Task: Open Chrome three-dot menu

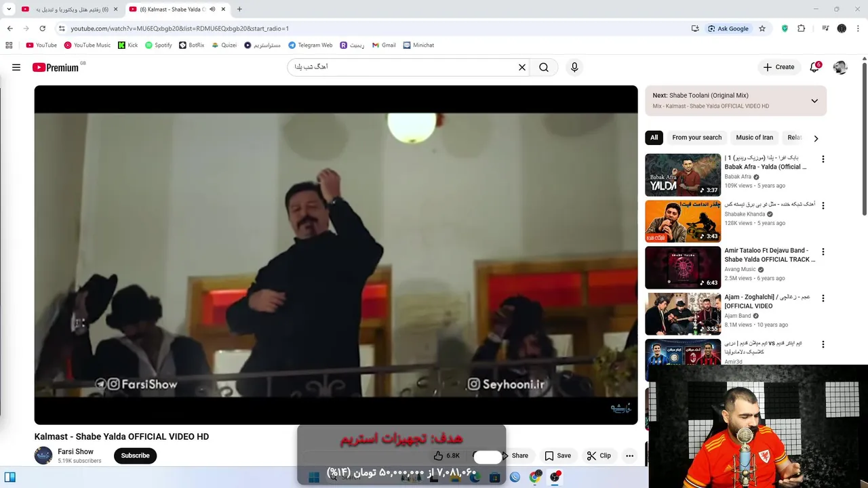Action: [859, 28]
